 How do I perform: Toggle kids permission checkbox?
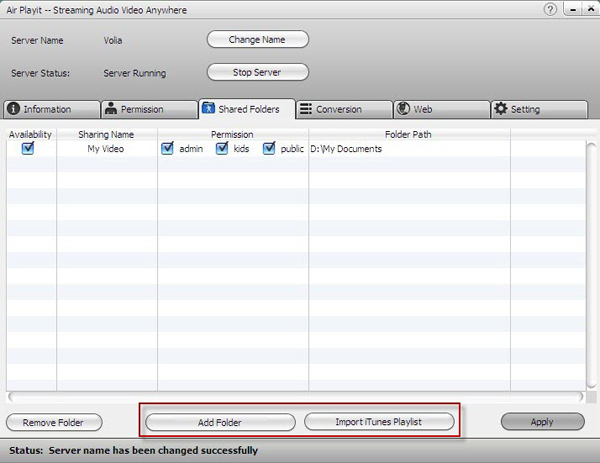222,148
